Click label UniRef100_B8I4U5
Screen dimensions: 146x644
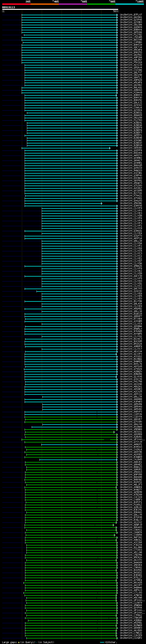(x=131, y=583)
